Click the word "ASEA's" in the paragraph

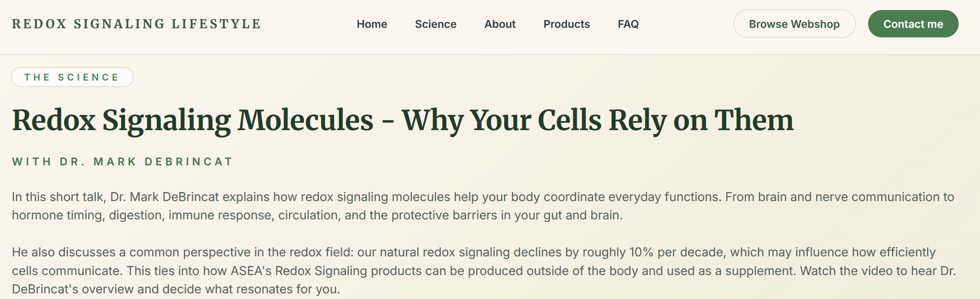(251, 271)
